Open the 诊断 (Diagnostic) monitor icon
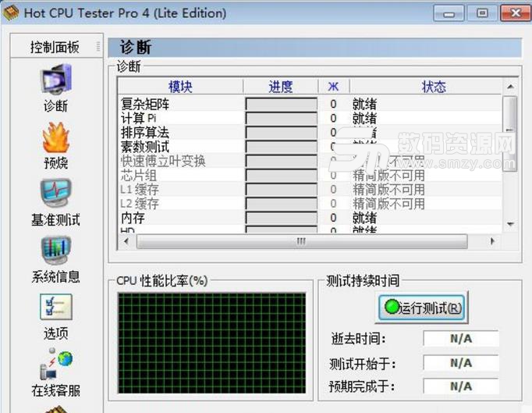532x413 pixels. 56,80
